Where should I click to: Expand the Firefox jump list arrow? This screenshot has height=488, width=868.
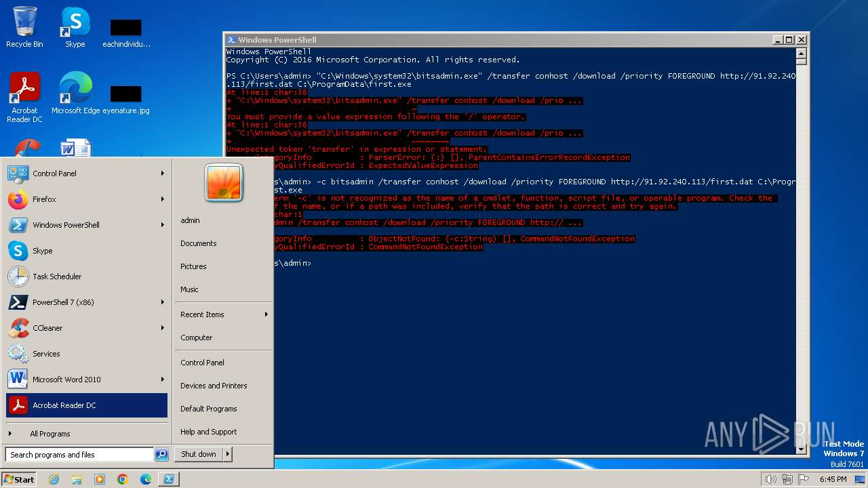click(x=163, y=199)
